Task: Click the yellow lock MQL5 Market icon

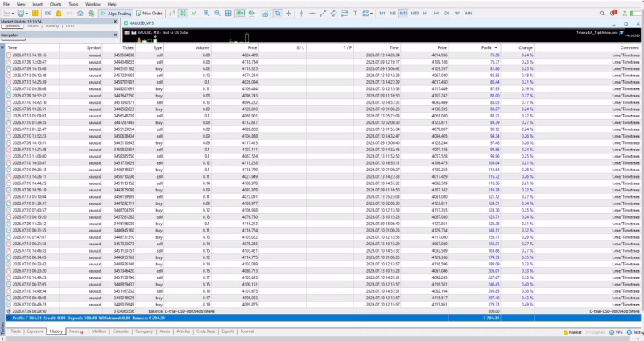Action: point(59,13)
